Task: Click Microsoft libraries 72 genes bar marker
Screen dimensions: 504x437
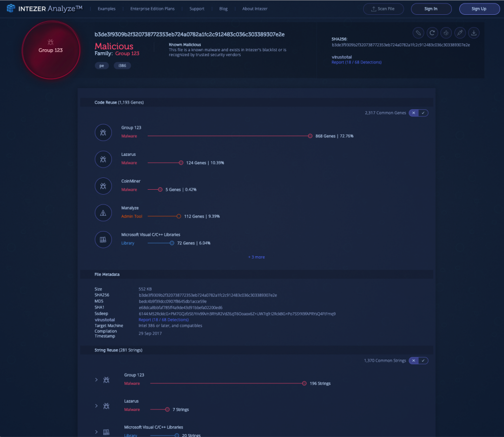Action: [x=172, y=243]
